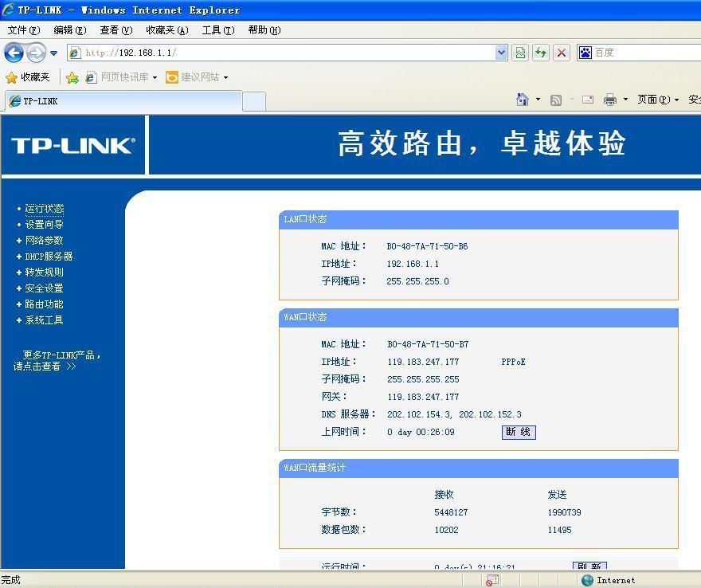Click the address bar URL field

click(282, 53)
